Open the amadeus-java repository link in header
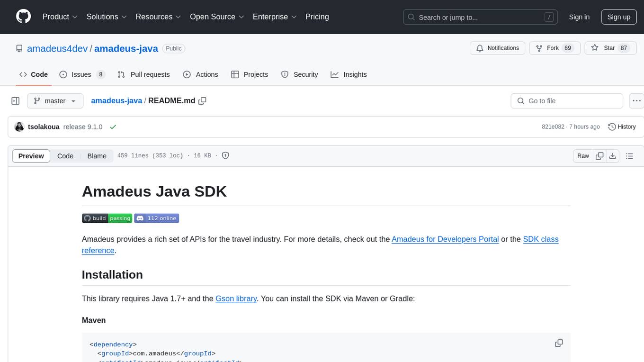The image size is (644, 362). [x=126, y=48]
